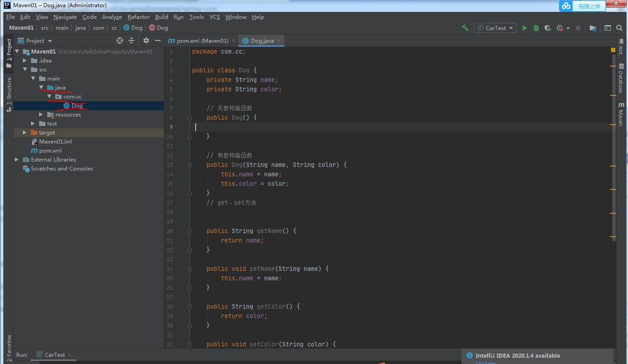Viewport: 628px width, 364px height.
Task: Place cursor on 'private String name;' line
Action: [242, 80]
